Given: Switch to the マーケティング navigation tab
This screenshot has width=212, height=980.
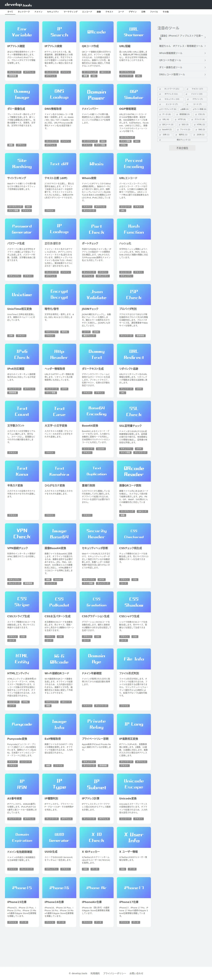Looking at the screenshot, I should click(x=70, y=12).
